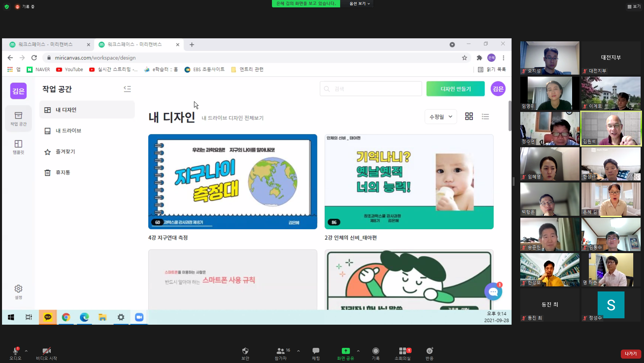This screenshot has height=363, width=644.
Task: Expand participants options arrow
Action: (298, 351)
